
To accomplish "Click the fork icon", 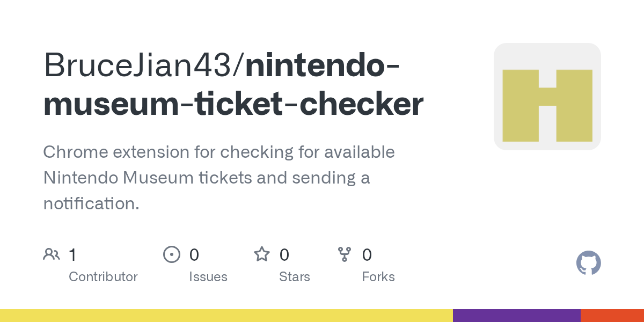I will [x=344, y=254].
